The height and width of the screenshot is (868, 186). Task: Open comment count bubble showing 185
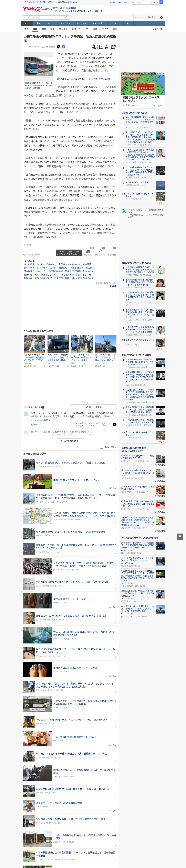tap(45, 47)
